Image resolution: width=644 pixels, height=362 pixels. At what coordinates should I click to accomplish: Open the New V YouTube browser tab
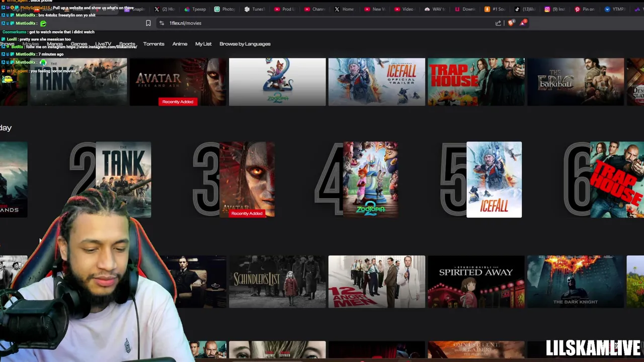point(375,9)
